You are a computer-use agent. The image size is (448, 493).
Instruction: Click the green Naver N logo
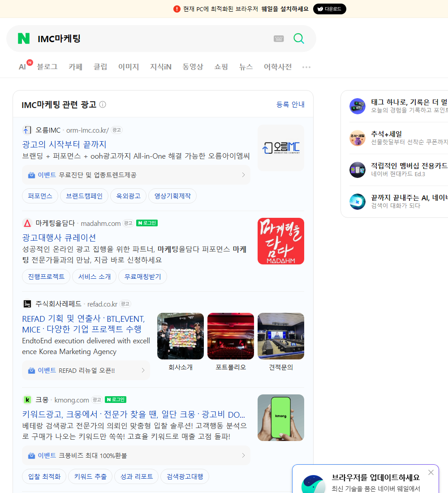(x=24, y=39)
